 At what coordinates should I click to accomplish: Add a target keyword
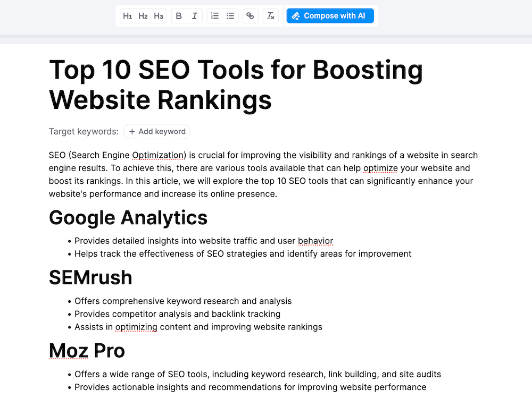coord(156,131)
